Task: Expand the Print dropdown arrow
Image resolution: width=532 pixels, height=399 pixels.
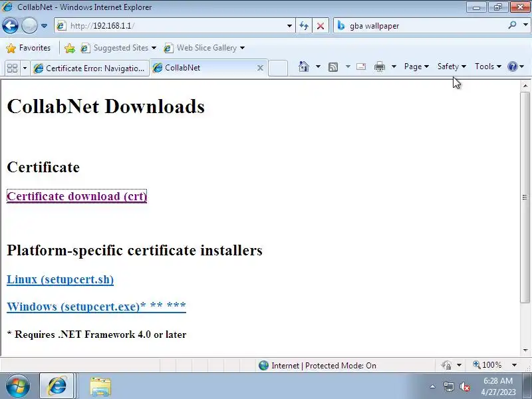Action: coord(394,66)
